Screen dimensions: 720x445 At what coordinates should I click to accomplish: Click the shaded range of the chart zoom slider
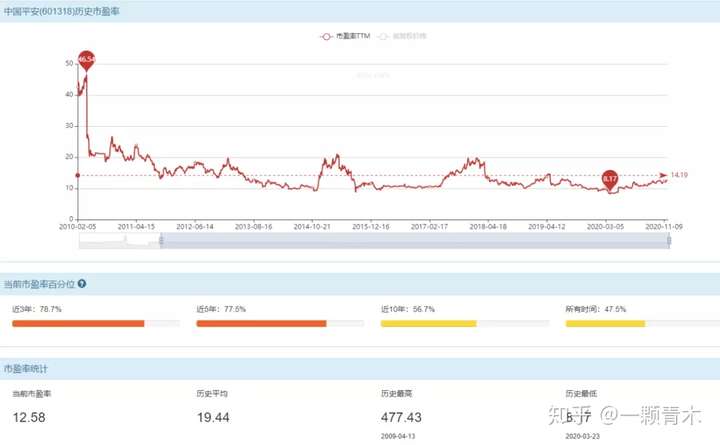(x=415, y=241)
